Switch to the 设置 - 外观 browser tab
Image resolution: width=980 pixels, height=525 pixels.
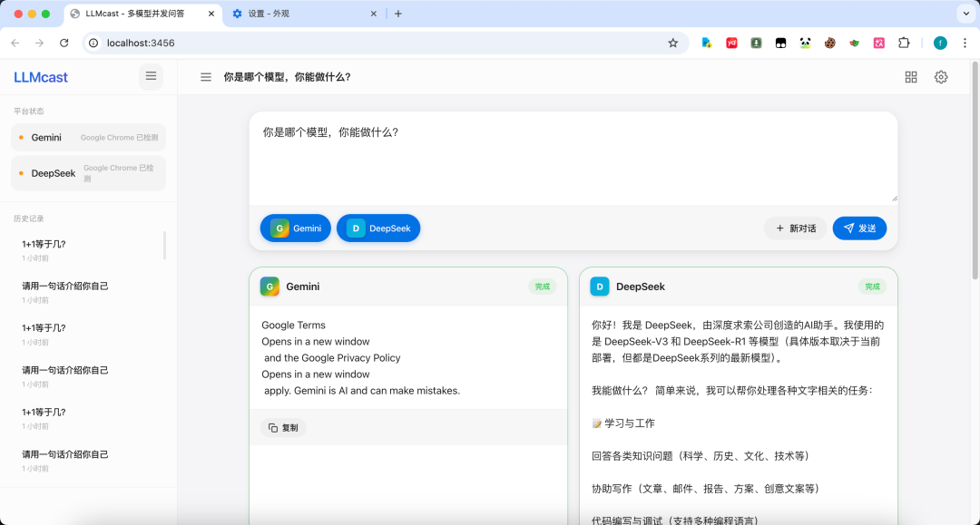304,14
